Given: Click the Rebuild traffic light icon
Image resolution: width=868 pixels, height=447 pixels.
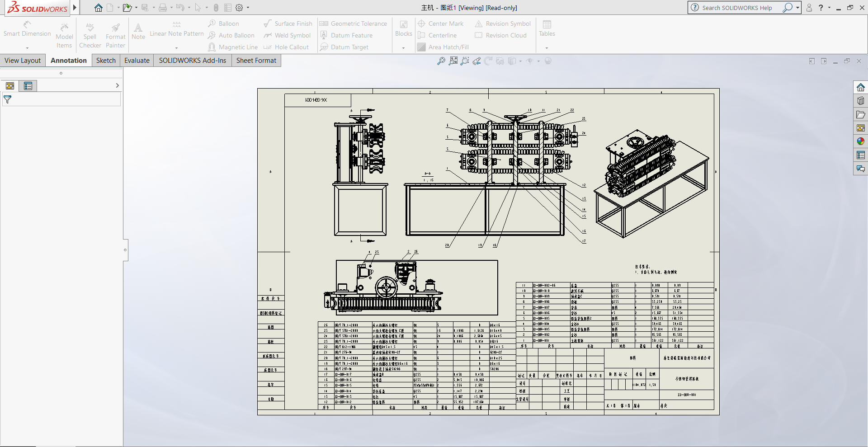Looking at the screenshot, I should tap(216, 8).
